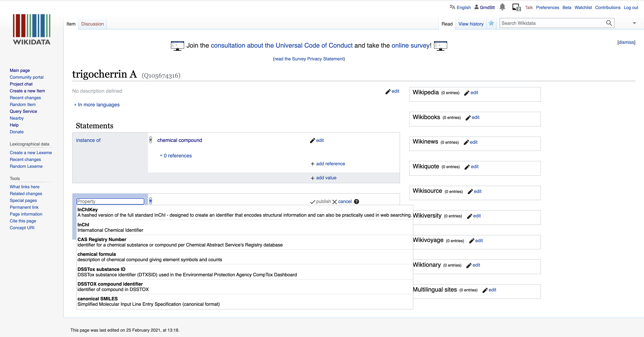The height and width of the screenshot is (337, 644).
Task: Click the pencil icon in the Wikivoyage box
Action: [471, 241]
